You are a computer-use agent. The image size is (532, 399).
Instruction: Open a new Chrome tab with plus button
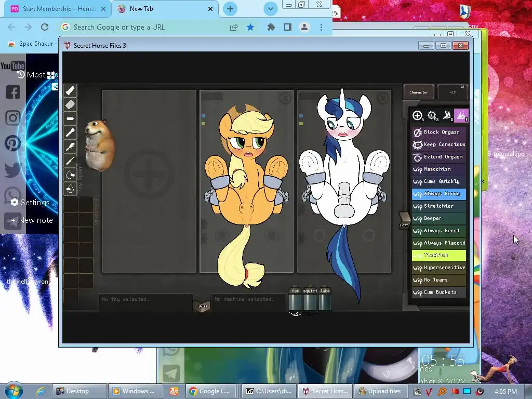(x=230, y=9)
